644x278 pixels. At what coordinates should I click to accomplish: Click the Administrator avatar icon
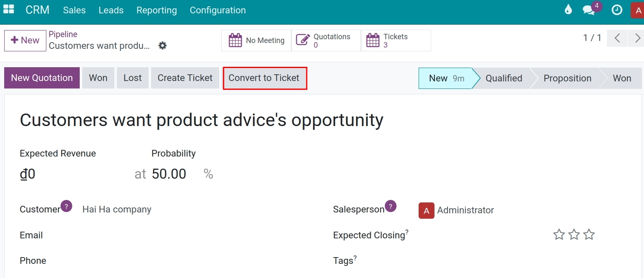click(x=427, y=210)
